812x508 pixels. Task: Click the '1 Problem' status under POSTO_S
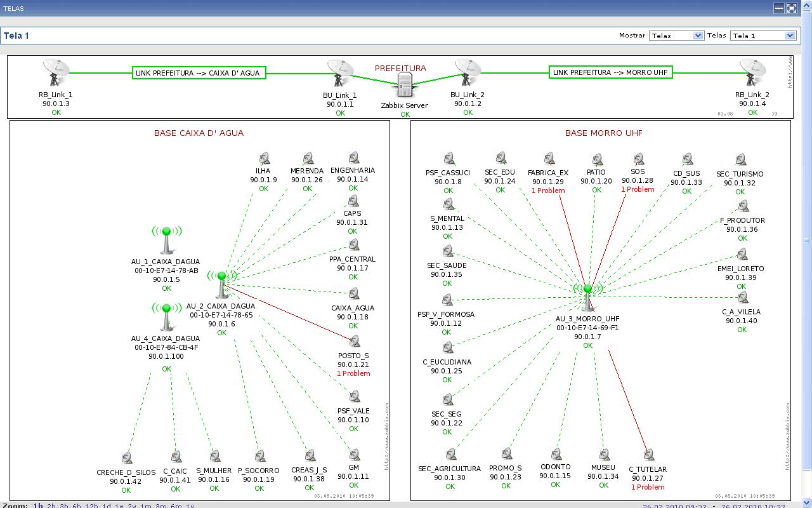pos(353,373)
